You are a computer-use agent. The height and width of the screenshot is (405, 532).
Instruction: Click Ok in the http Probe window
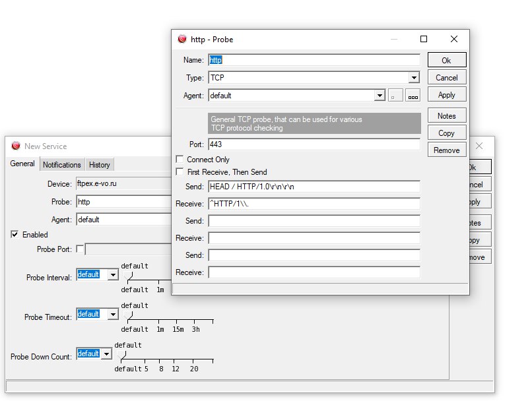coord(447,61)
